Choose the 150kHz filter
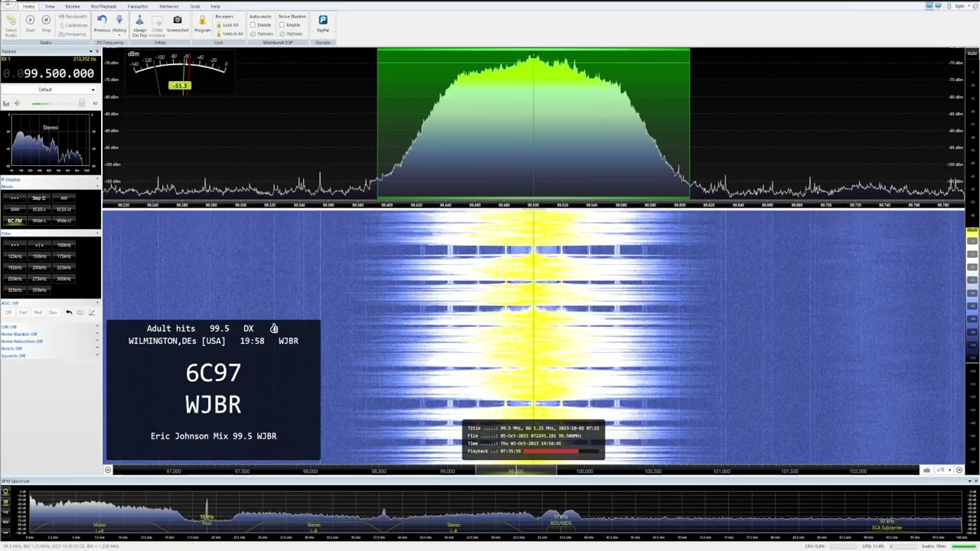This screenshot has height=551, width=980. click(39, 256)
